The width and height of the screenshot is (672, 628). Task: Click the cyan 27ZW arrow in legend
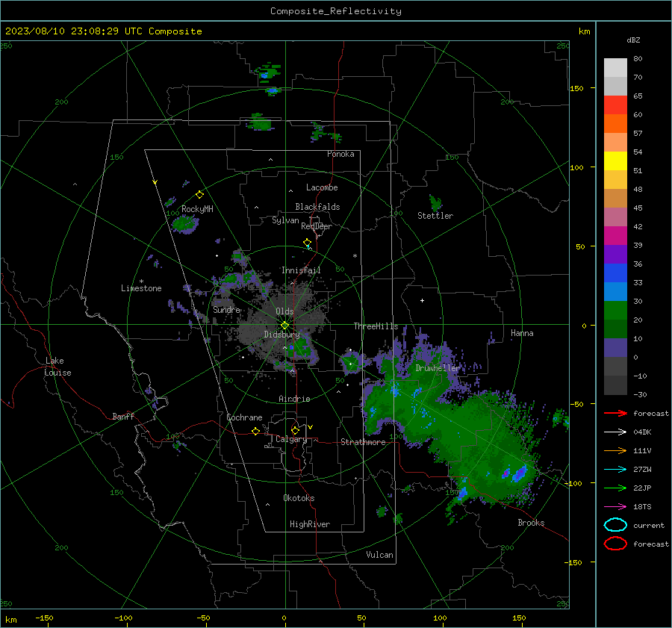pos(615,470)
